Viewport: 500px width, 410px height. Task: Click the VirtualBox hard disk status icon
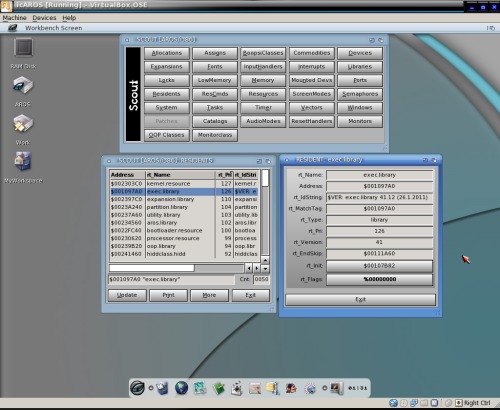tap(393, 403)
